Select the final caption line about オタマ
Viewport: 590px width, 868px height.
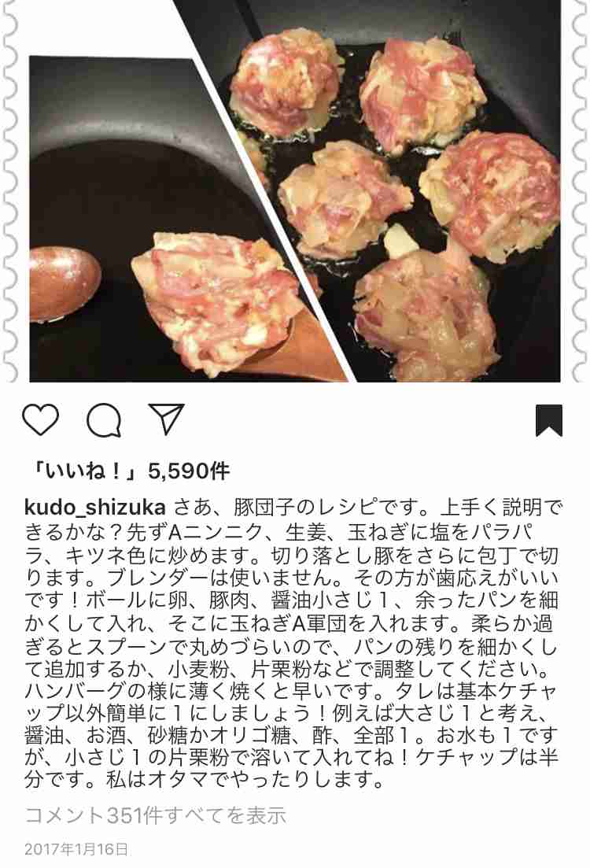(205, 780)
